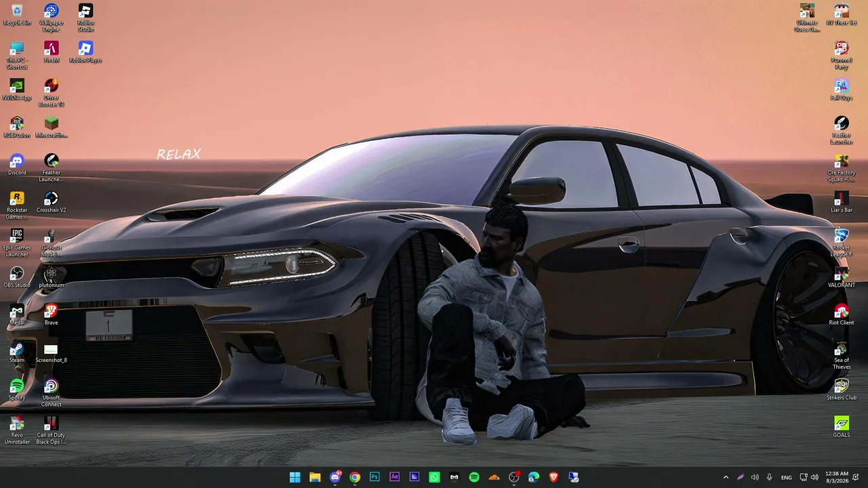
Task: Select the Rocket League shortcut
Action: 842,243
